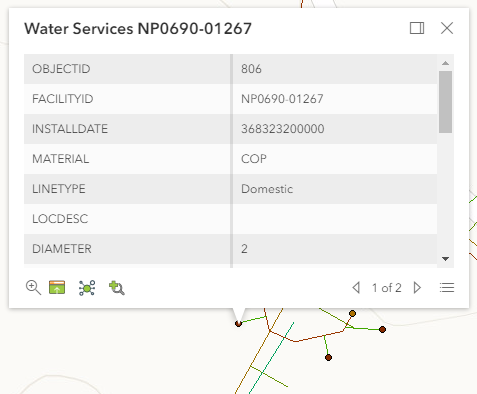Image resolution: width=477 pixels, height=394 pixels.
Task: Select the MATERIAL value COP
Action: [x=254, y=159]
